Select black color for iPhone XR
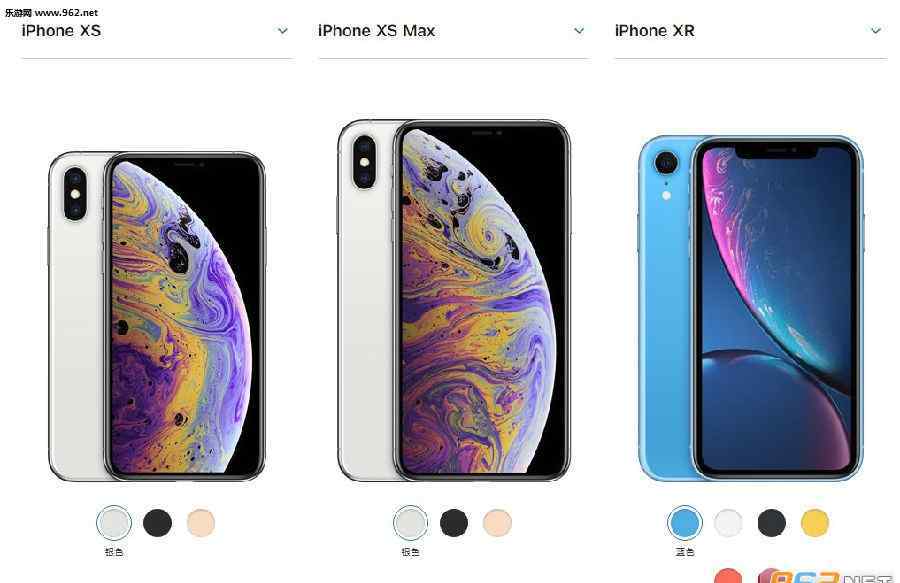Image resolution: width=900 pixels, height=583 pixels. coord(771,523)
